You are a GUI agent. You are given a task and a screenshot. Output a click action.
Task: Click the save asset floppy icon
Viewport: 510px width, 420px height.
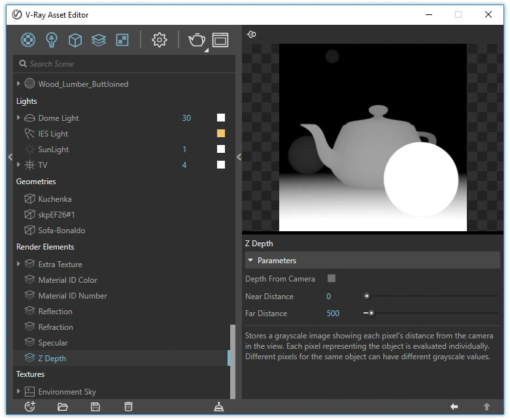pyautogui.click(x=95, y=407)
